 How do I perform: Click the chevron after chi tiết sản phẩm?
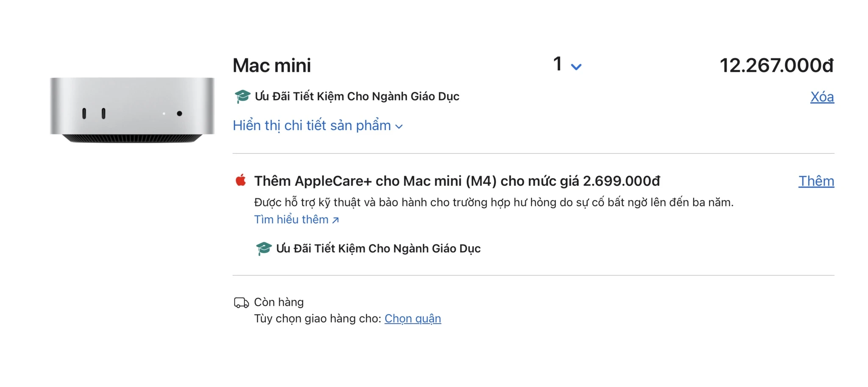click(399, 127)
